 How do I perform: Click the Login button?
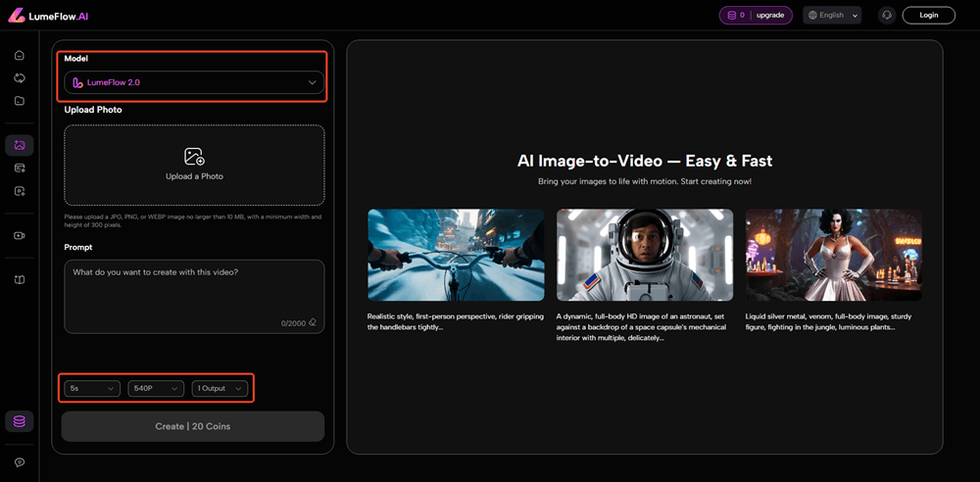click(929, 15)
